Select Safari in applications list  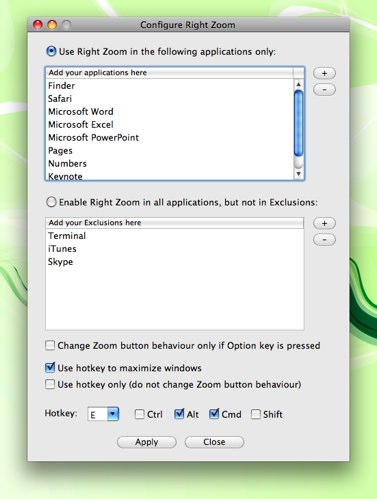[x=170, y=99]
